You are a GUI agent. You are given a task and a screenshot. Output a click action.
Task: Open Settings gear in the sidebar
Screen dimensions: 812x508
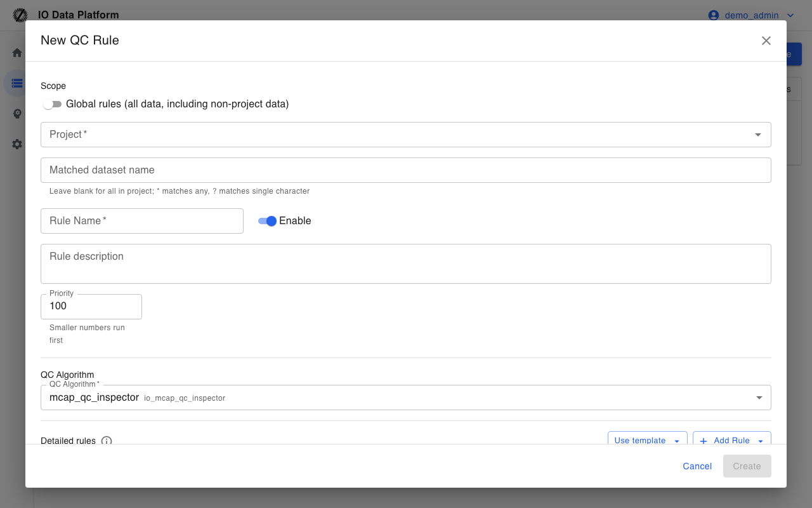(x=17, y=144)
